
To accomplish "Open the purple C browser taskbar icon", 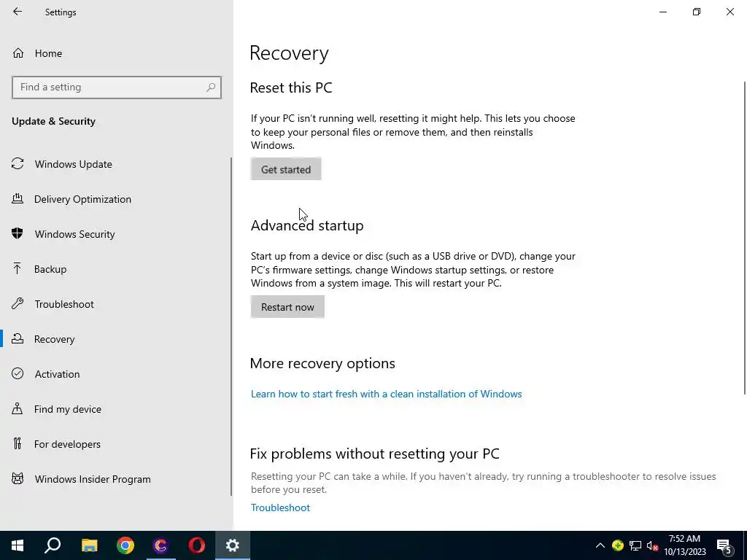I will pyautogui.click(x=161, y=545).
